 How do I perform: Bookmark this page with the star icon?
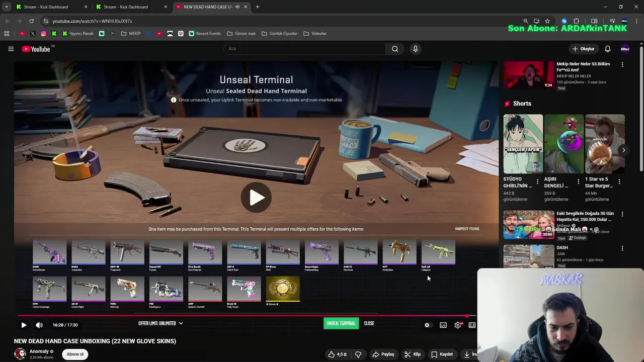[547, 21]
